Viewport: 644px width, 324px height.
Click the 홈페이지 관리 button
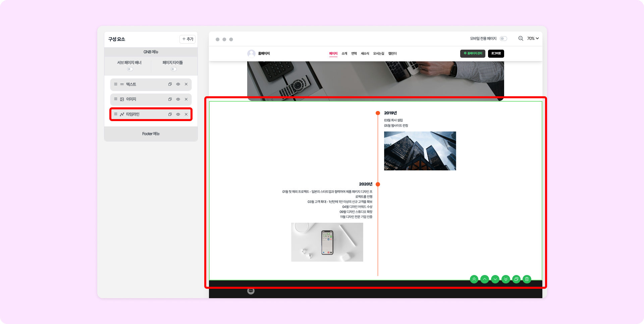[473, 54]
